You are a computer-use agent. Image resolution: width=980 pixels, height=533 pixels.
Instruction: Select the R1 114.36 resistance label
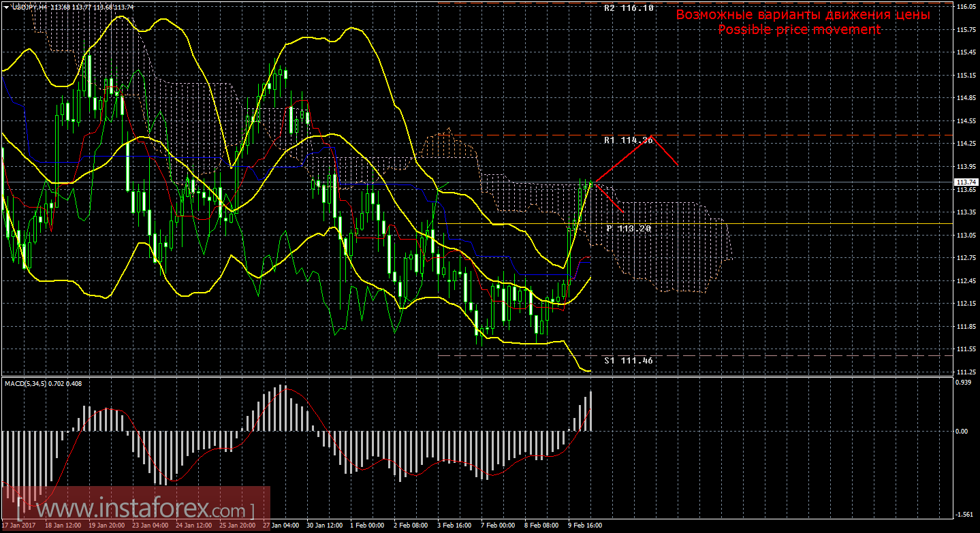pos(628,140)
